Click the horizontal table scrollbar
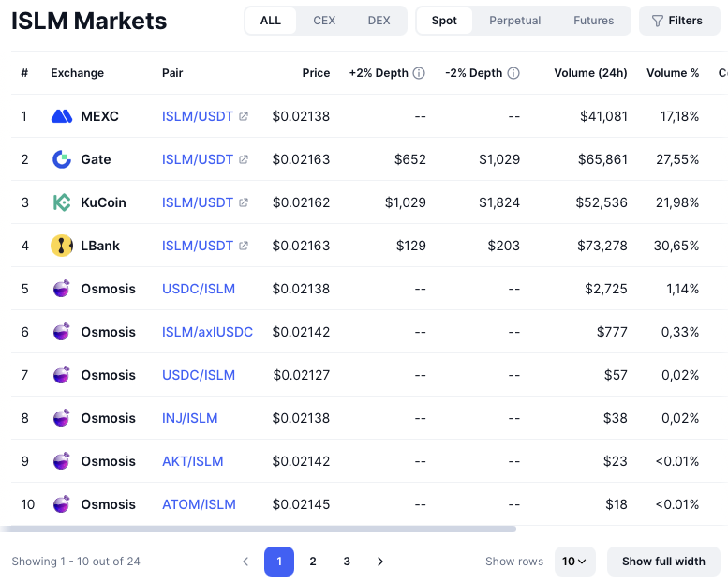This screenshot has width=728, height=584. pyautogui.click(x=259, y=529)
